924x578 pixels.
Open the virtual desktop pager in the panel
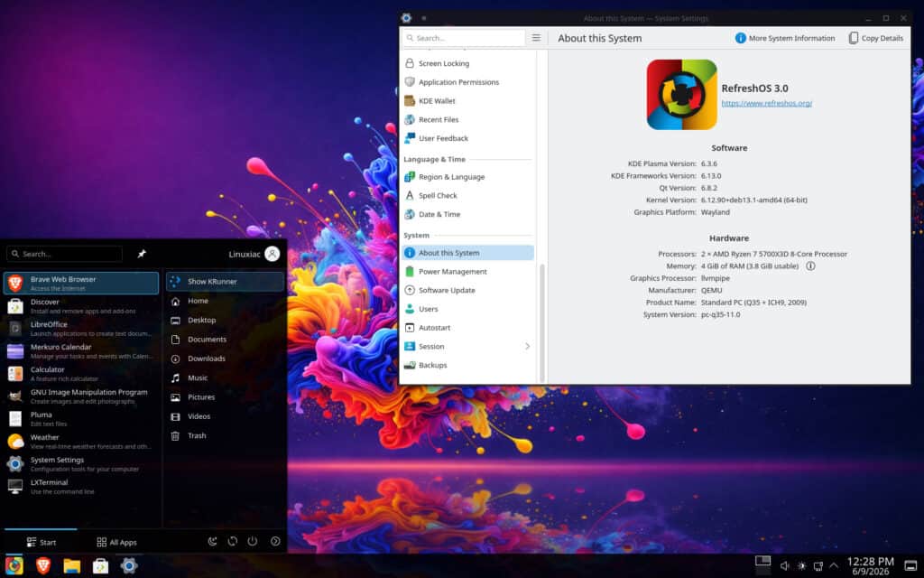(763, 565)
